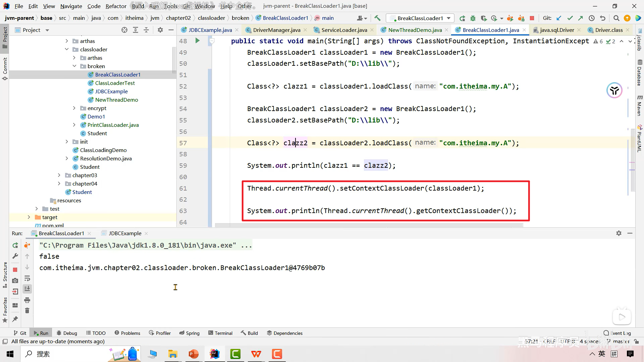This screenshot has width=644, height=362.
Task: Open run configuration wrench in the Run panel
Action: pos(15,256)
